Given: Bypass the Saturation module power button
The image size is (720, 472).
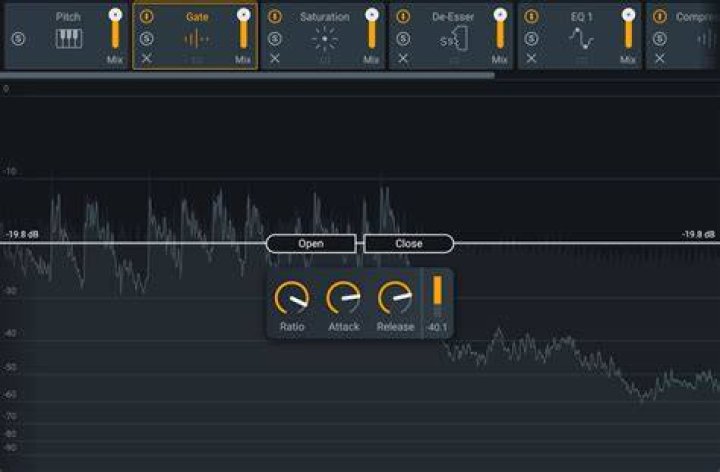Looking at the screenshot, I should 275,17.
